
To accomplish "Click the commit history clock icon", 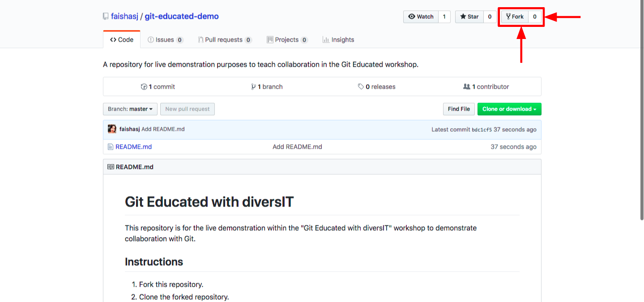I will pyautogui.click(x=144, y=86).
